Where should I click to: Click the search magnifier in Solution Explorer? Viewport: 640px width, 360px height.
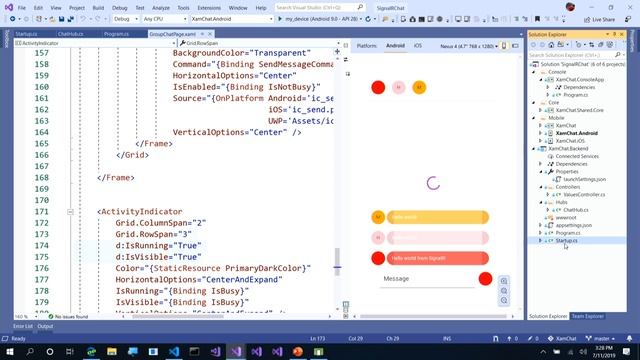click(618, 55)
